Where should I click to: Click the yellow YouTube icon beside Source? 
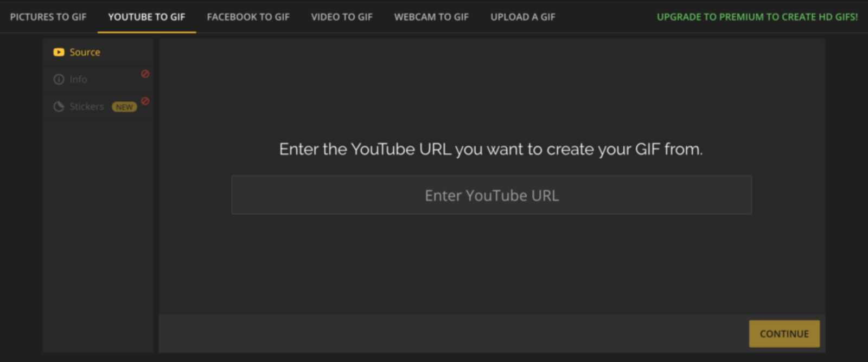point(59,53)
